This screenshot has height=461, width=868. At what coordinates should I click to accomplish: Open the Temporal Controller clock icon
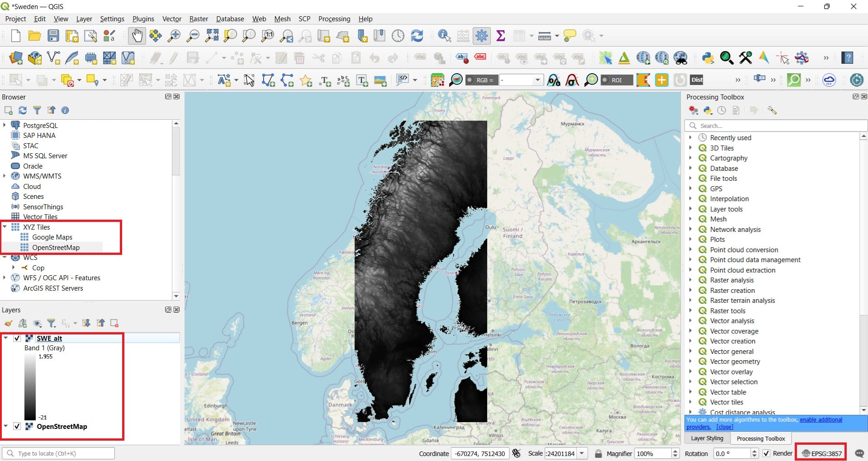398,36
